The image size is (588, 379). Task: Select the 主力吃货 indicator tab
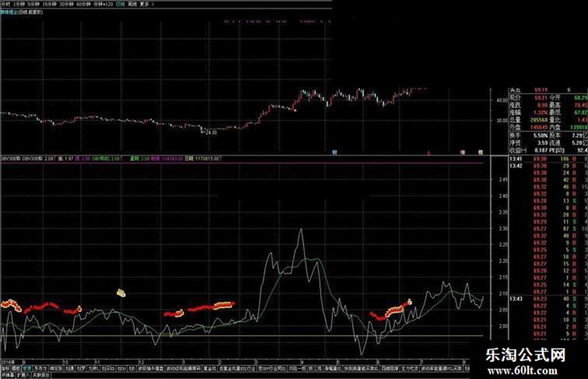(x=409, y=368)
